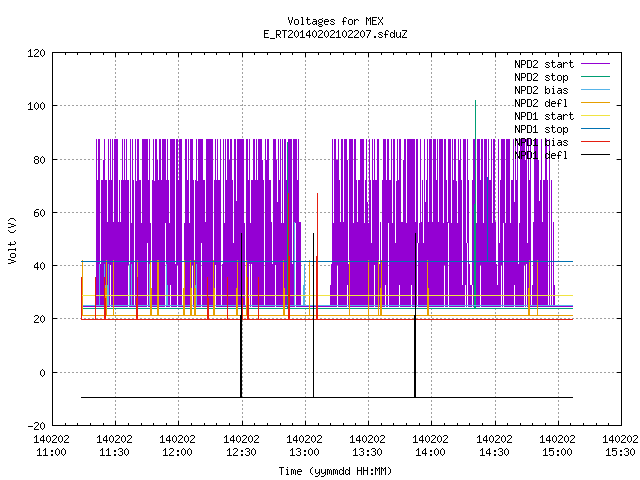Click the x-axis tick 140202 14:00
Viewport: 640px width, 480px height.
point(431,446)
